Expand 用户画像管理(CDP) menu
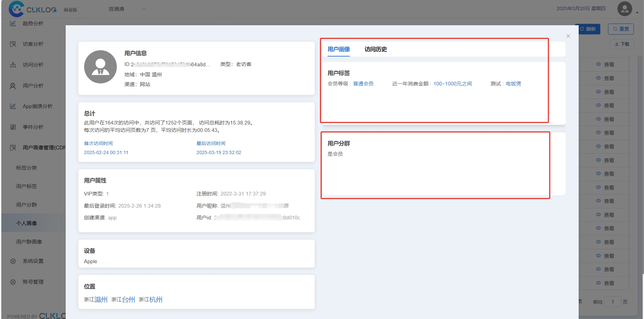 [44, 147]
